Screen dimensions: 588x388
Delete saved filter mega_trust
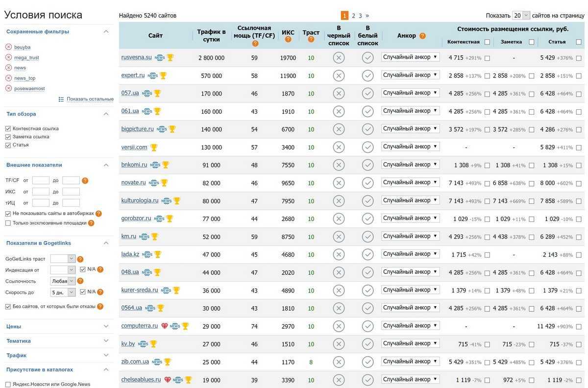(8, 57)
